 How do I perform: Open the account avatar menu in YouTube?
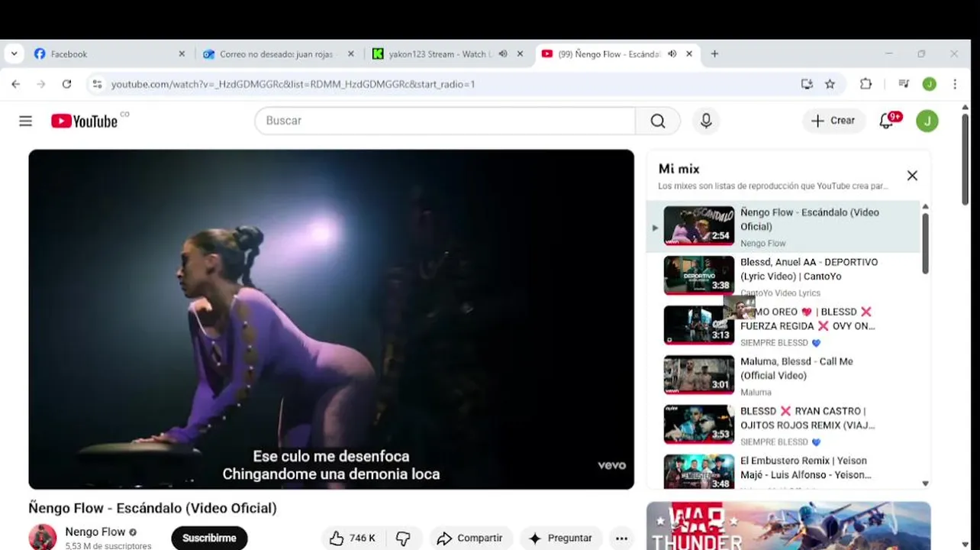coord(927,121)
